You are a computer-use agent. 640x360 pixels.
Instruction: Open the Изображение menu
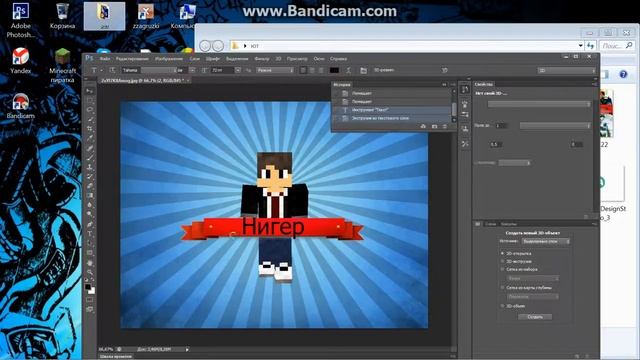click(x=169, y=59)
